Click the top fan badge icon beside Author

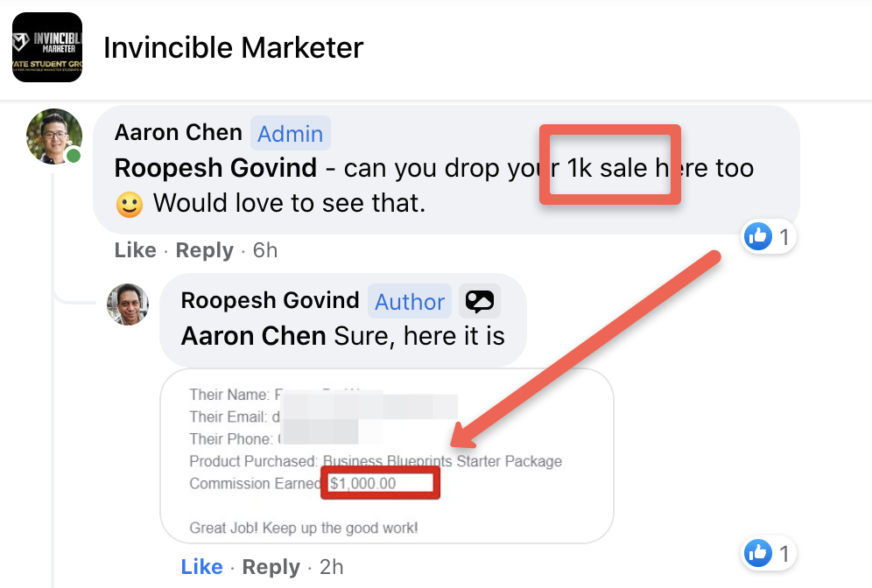(x=480, y=301)
